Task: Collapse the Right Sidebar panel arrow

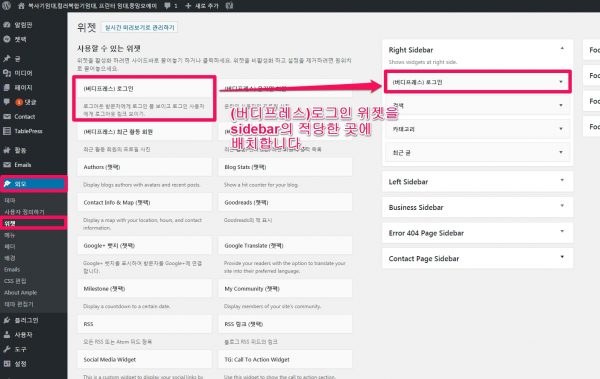Action: tap(562, 49)
